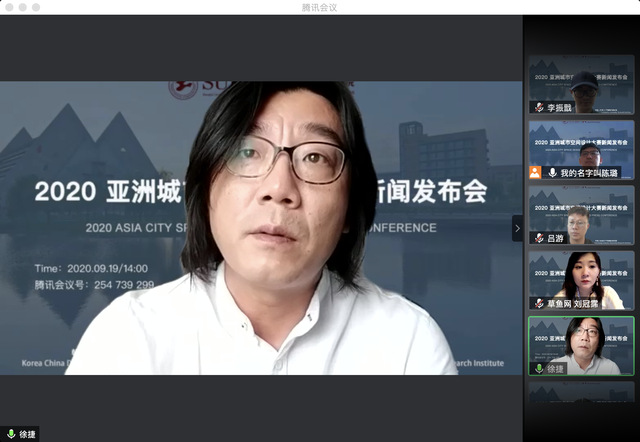Click the 腾讯会议 window title bar text
The width and height of the screenshot is (640, 442).
[x=320, y=7]
